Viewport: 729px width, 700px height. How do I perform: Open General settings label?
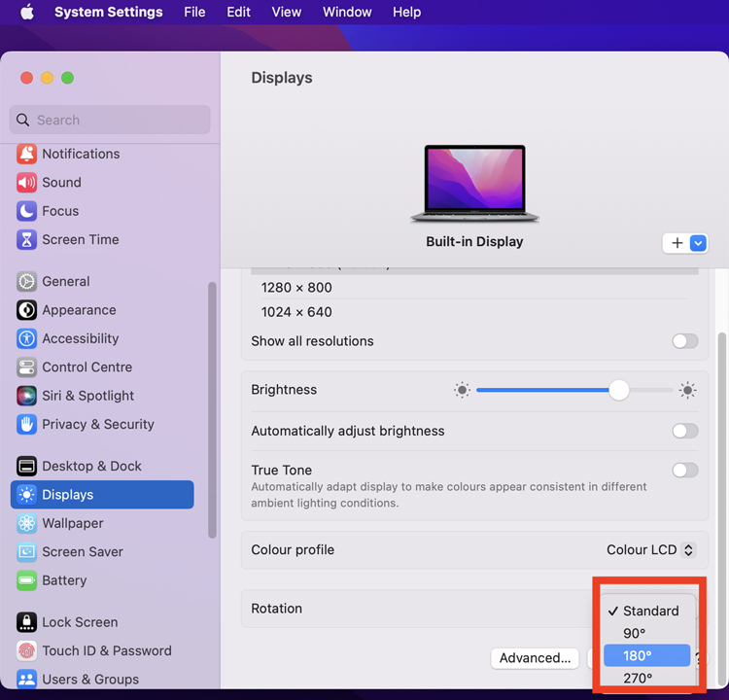click(65, 281)
